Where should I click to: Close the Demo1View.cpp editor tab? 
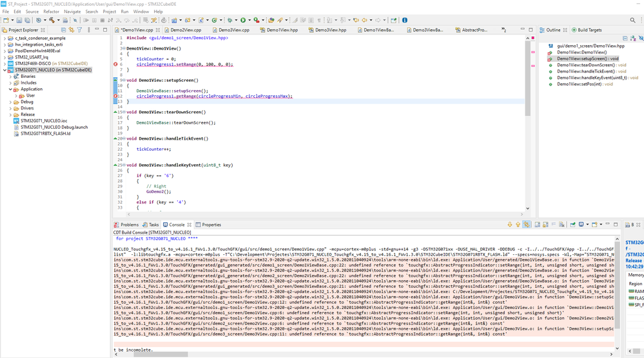tap(158, 30)
